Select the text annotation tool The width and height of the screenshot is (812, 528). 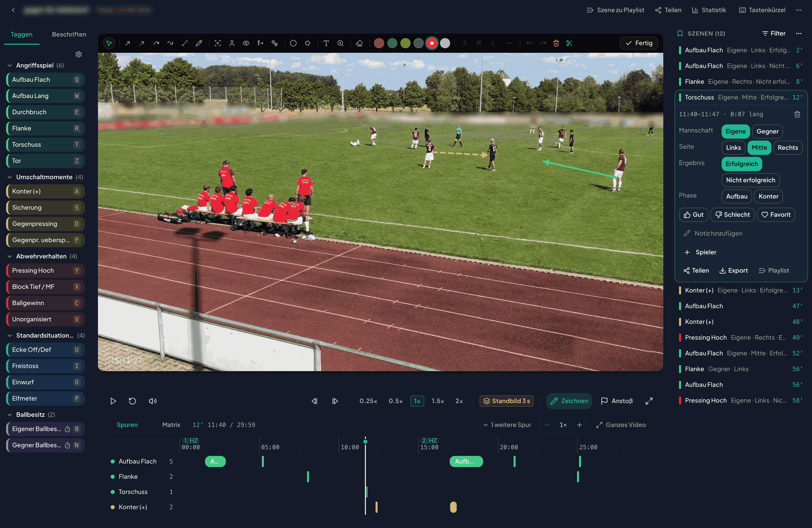click(326, 43)
